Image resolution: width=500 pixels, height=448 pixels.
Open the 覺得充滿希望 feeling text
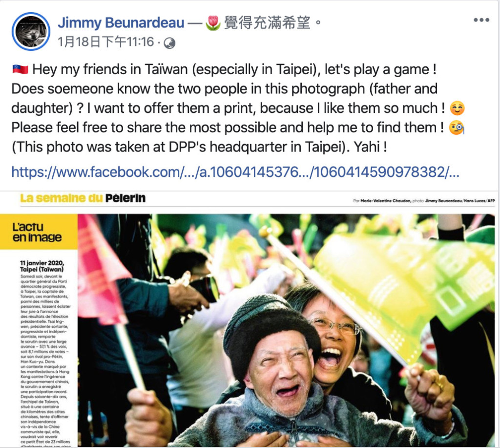pos(267,22)
